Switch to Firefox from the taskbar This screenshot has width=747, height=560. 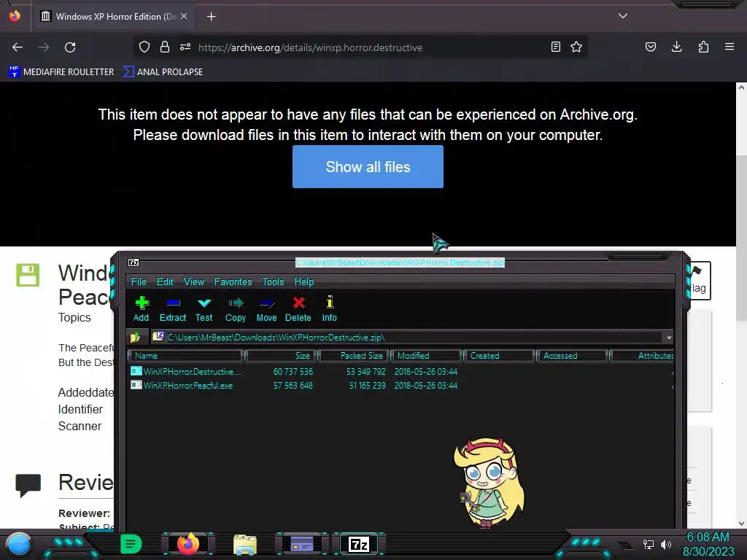pos(187,544)
